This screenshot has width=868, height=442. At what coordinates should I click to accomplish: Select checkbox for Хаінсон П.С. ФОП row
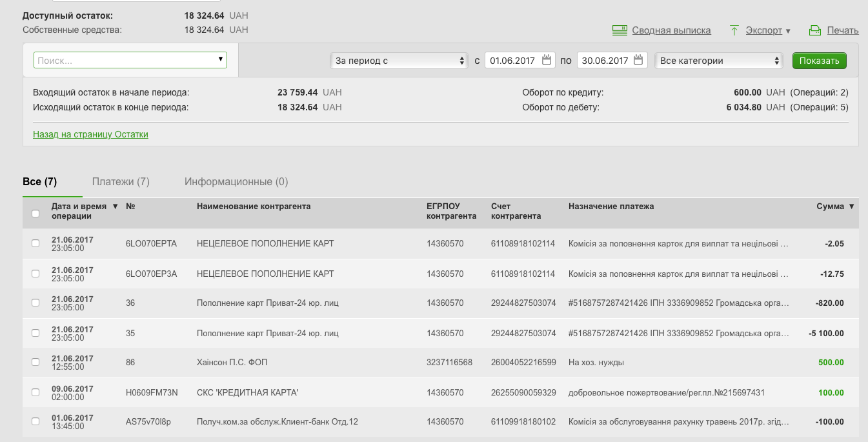click(35, 363)
